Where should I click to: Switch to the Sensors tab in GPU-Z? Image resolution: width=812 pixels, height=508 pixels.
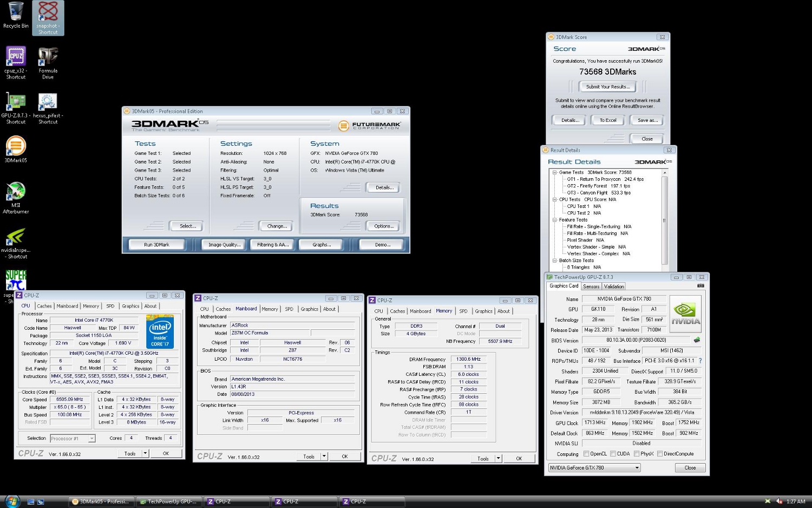(591, 286)
